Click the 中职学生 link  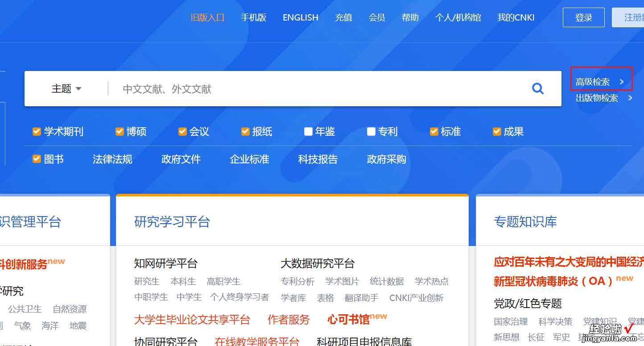tap(151, 297)
